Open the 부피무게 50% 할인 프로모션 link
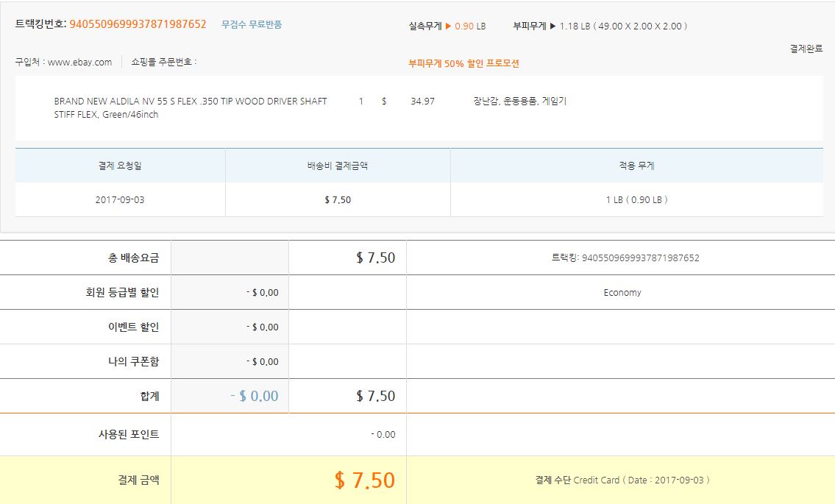The height and width of the screenshot is (504, 835). 463,63
